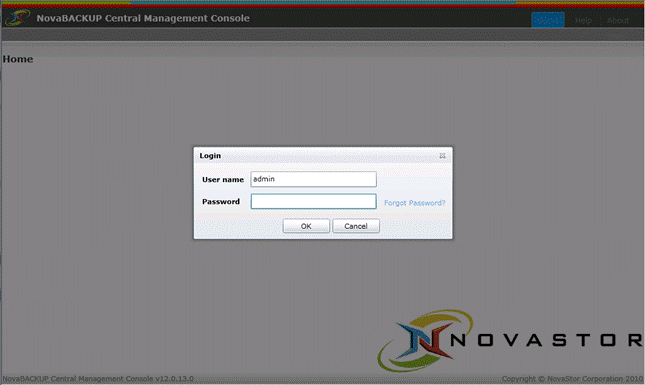Click the Home page heading
This screenshot has height=385, width=645.
[18, 59]
